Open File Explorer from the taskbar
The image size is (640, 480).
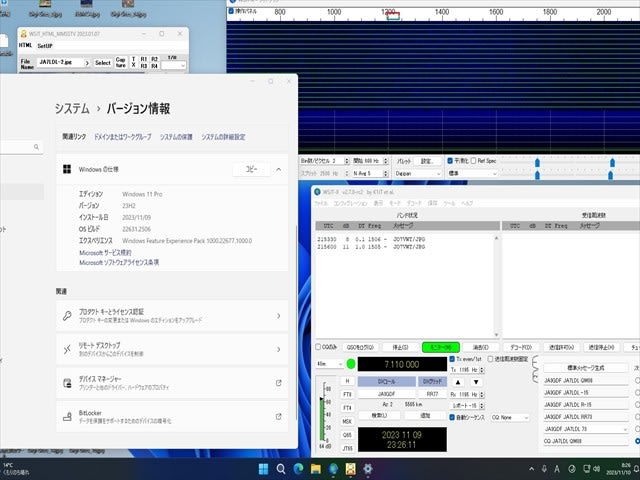316,469
